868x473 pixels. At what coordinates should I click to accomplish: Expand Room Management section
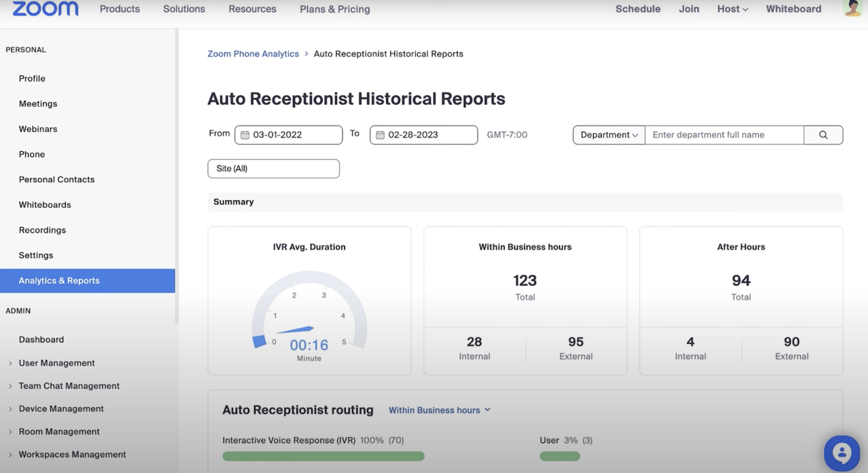(x=54, y=432)
